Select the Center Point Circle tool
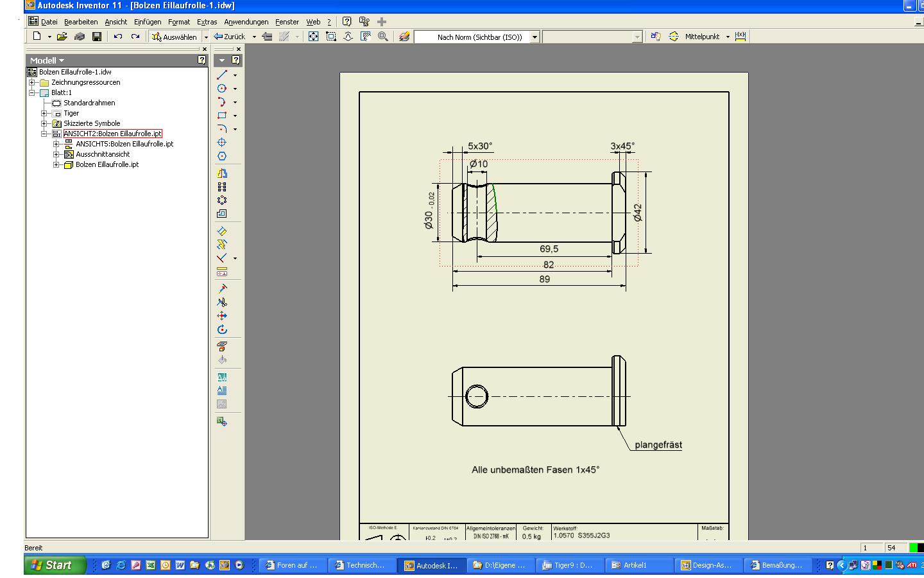This screenshot has width=924, height=578. tap(223, 89)
